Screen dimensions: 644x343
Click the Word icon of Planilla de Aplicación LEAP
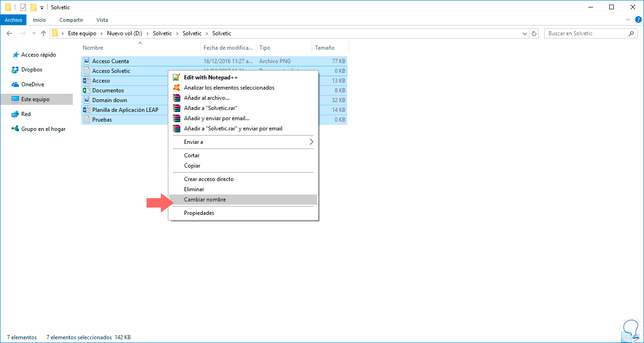click(x=86, y=110)
